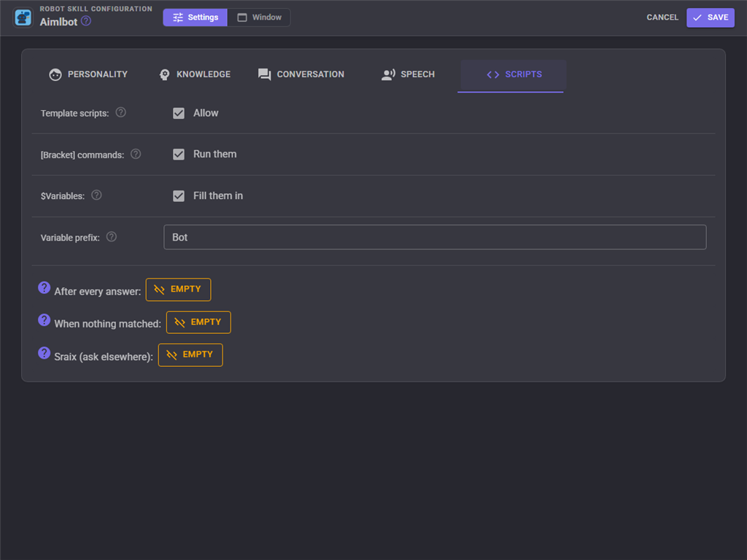Click purple help icon for After every answer

coord(44,287)
